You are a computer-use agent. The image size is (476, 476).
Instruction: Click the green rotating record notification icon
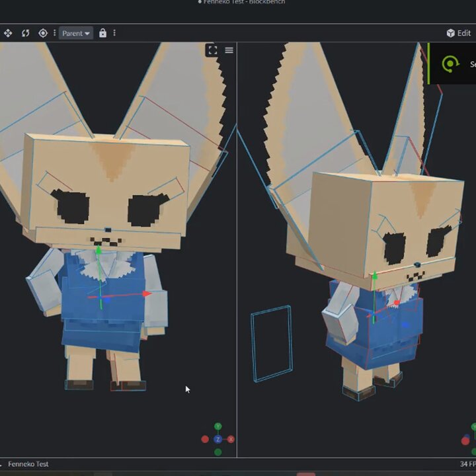pyautogui.click(x=450, y=64)
